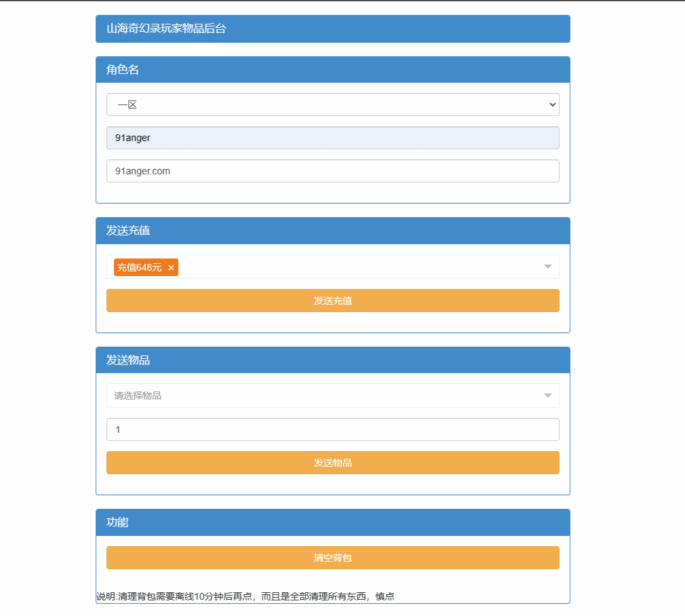The width and height of the screenshot is (685, 616).
Task: Click the 充值 multi-select container area
Action: 339,267
